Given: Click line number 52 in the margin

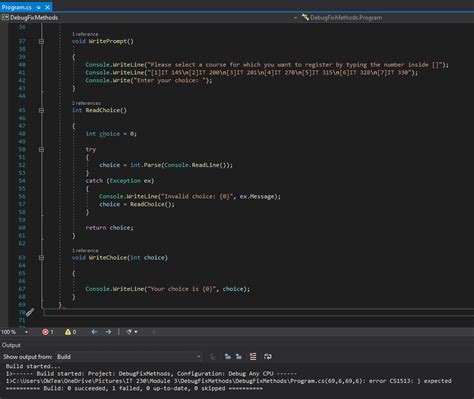Looking at the screenshot, I should 22,165.
